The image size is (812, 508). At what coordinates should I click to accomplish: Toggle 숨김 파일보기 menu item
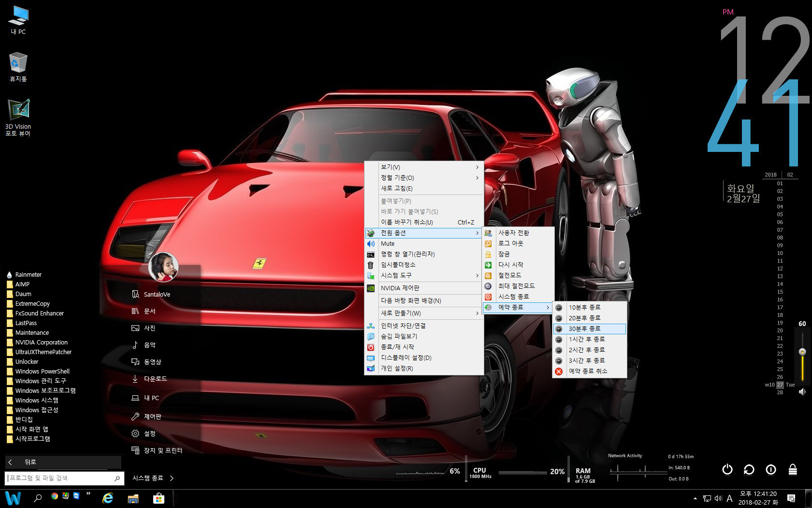point(424,336)
